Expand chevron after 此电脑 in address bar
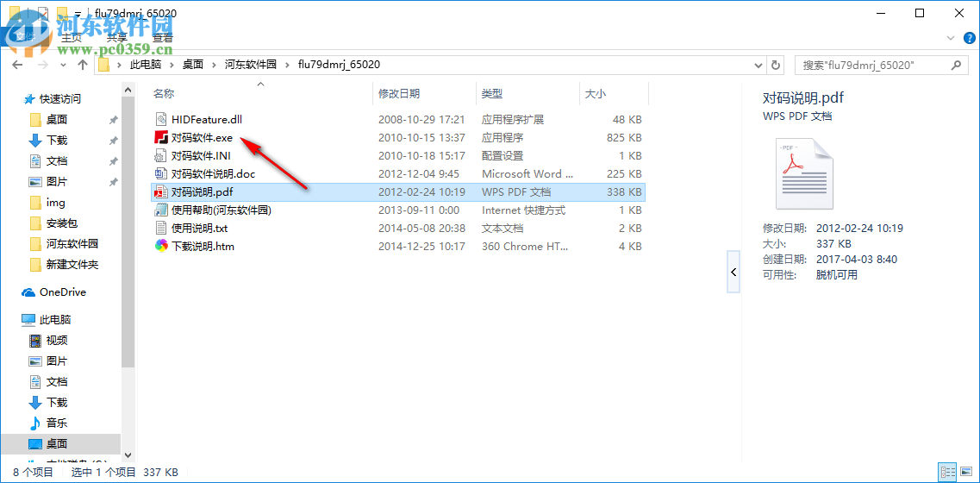 tap(172, 65)
